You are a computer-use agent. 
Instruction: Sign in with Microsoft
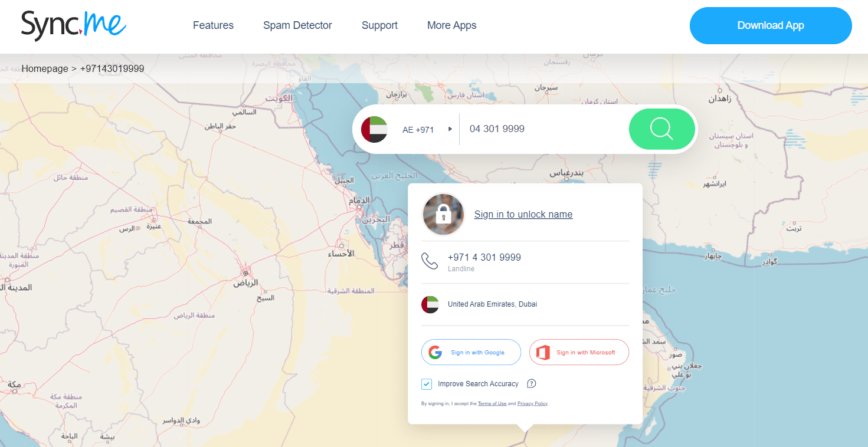579,352
